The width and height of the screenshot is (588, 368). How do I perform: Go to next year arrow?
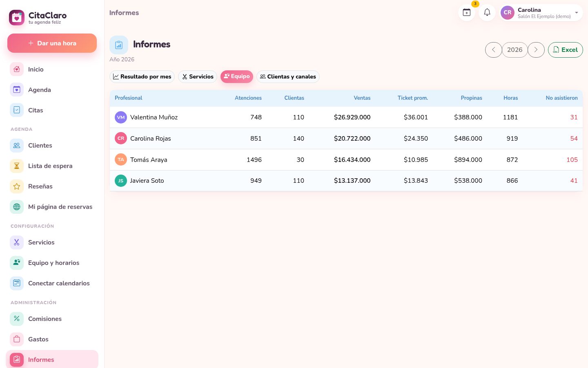click(536, 50)
